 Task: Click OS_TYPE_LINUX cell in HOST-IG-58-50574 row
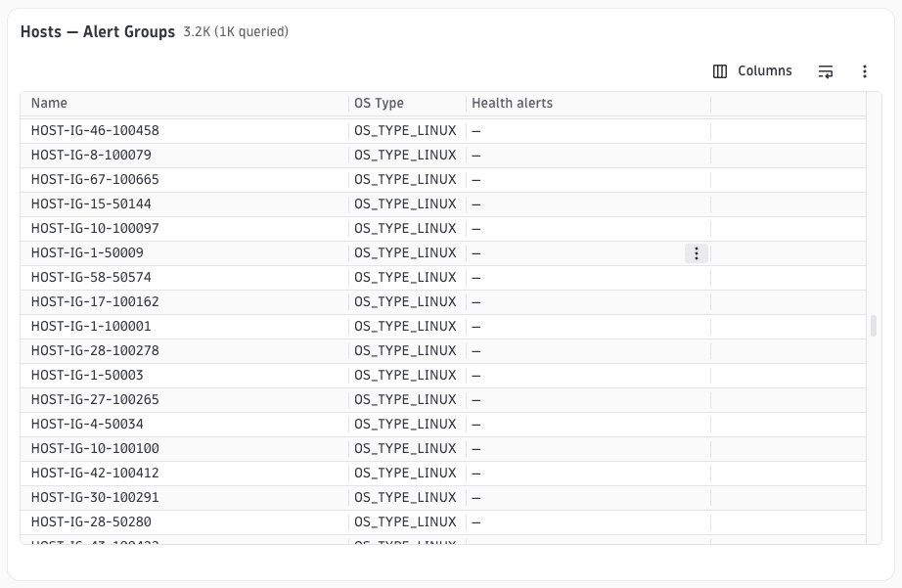[405, 277]
